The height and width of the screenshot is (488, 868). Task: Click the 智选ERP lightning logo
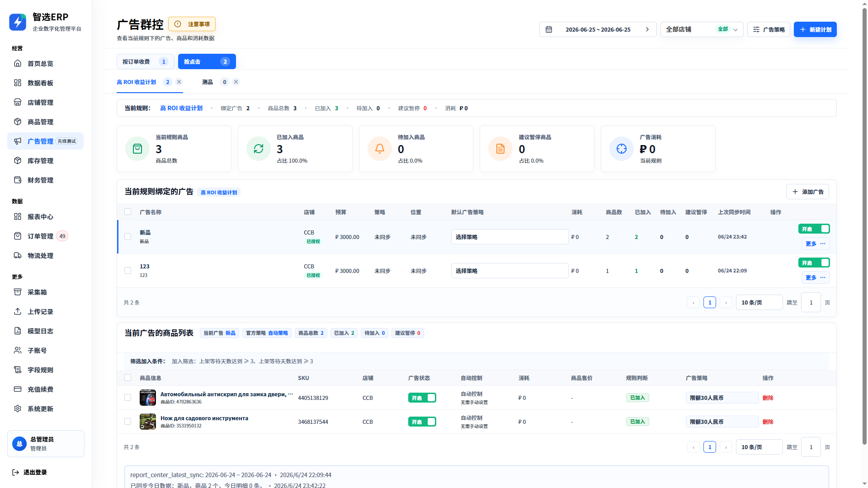click(x=18, y=22)
